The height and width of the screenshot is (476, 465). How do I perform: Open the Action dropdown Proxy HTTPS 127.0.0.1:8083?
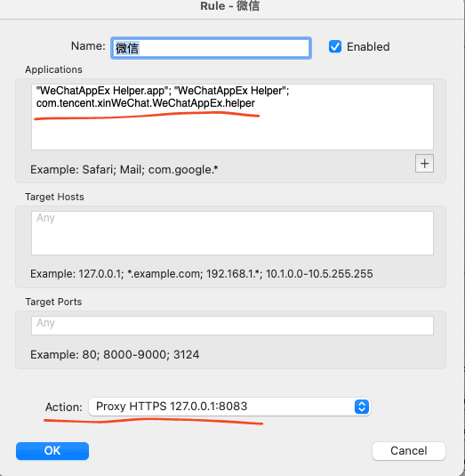[x=229, y=407]
